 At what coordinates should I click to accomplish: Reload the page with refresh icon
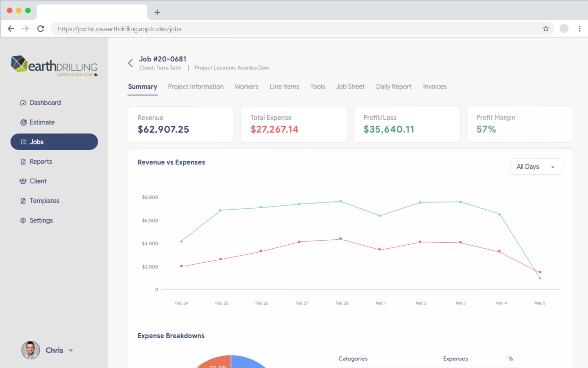coord(41,29)
